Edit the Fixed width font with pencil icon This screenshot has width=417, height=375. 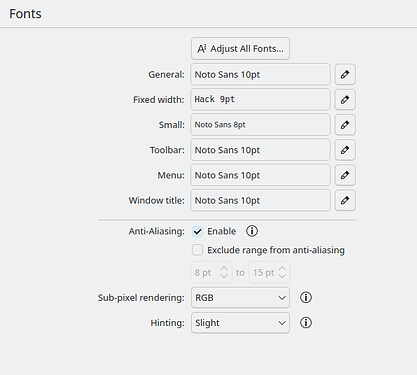[345, 99]
